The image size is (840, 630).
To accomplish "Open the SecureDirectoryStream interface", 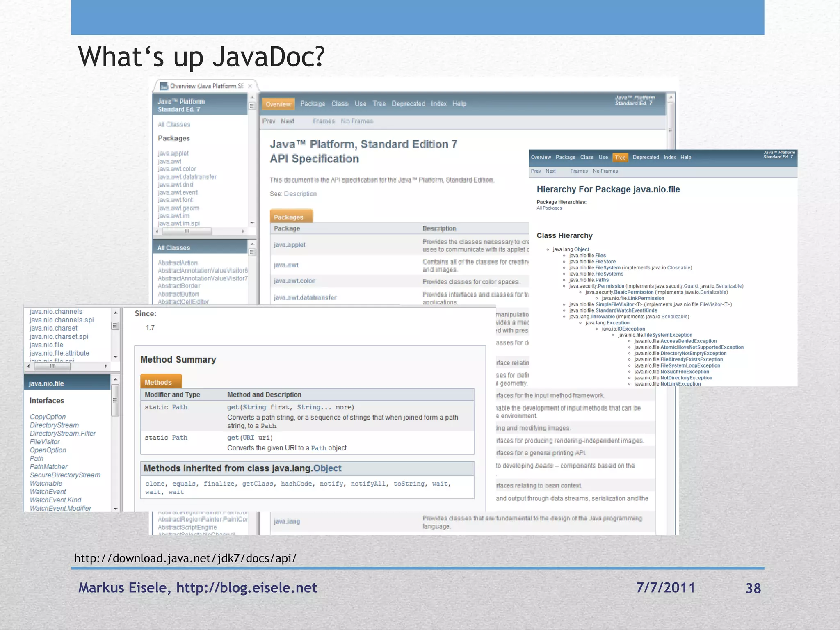I will click(65, 475).
